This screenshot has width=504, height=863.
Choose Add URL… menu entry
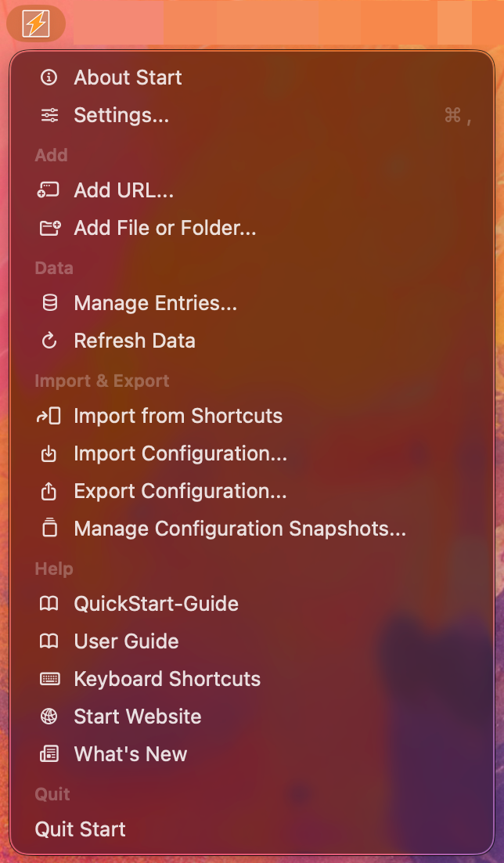coord(124,190)
